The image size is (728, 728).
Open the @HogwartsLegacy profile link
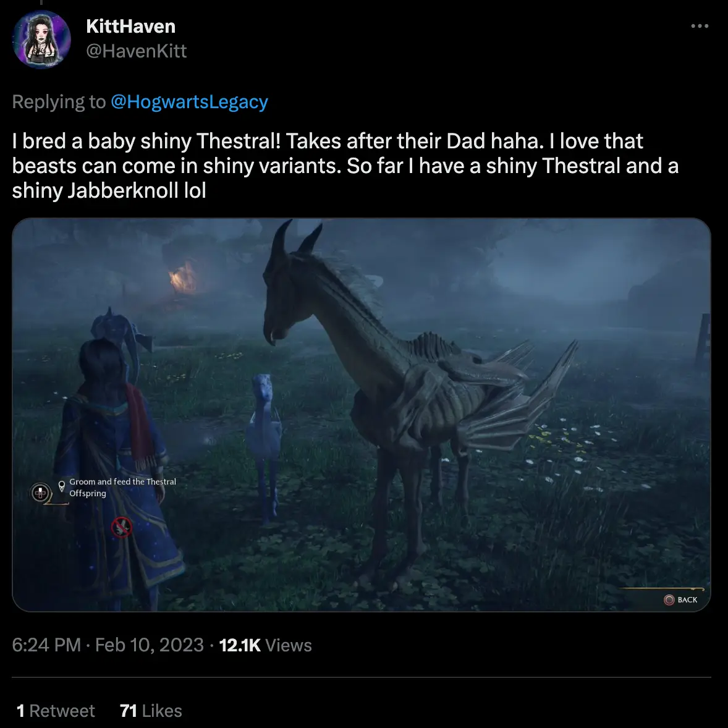190,101
